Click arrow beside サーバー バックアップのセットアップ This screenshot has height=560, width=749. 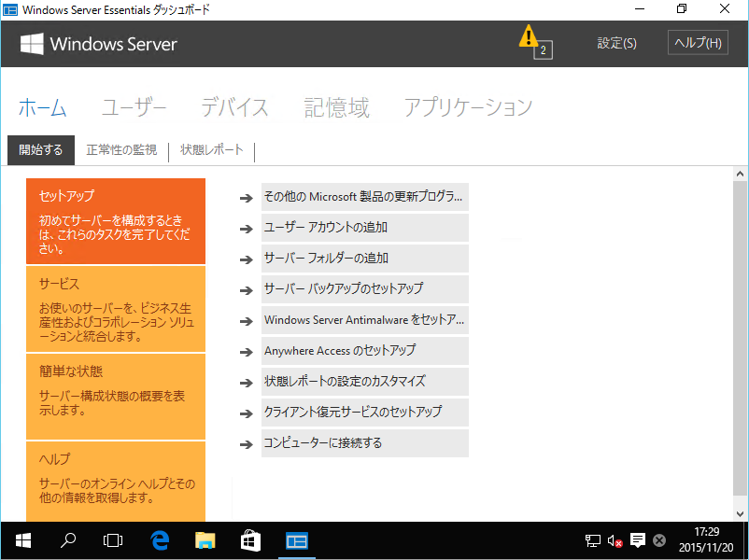click(x=246, y=289)
